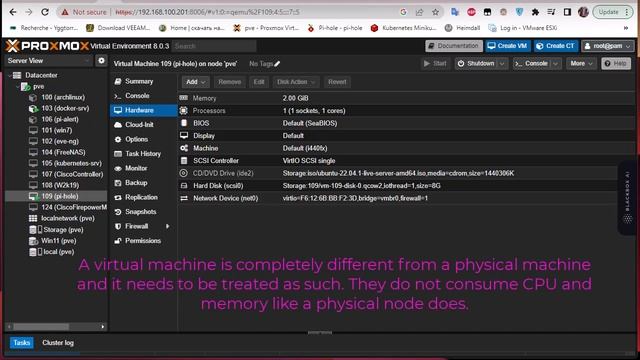Open the Disk Action dropdown
640x360 pixels.
coord(296,82)
